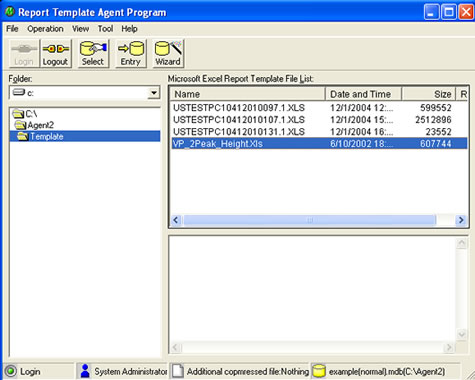Viewport: 475px width, 380px height.
Task: Sort by Date and Time column
Action: coord(363,94)
